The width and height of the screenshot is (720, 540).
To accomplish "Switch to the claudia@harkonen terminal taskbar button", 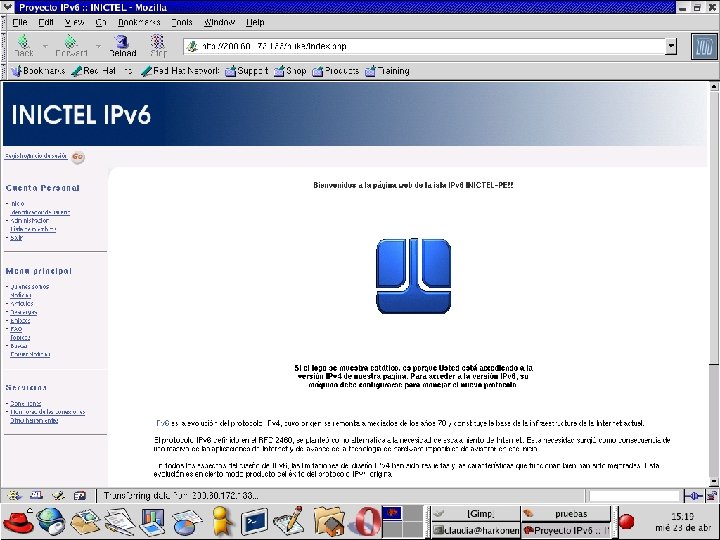I will tap(476, 530).
